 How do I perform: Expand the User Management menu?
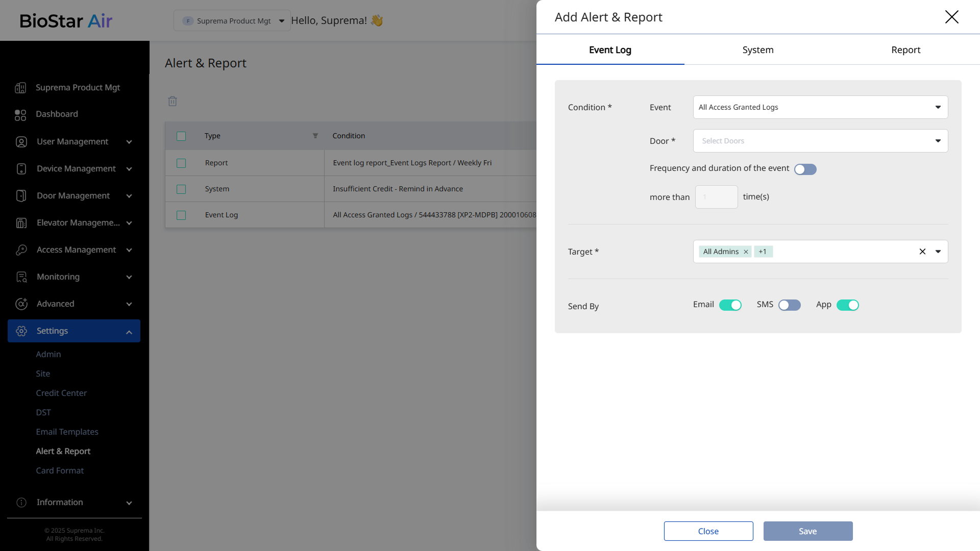[x=73, y=142]
